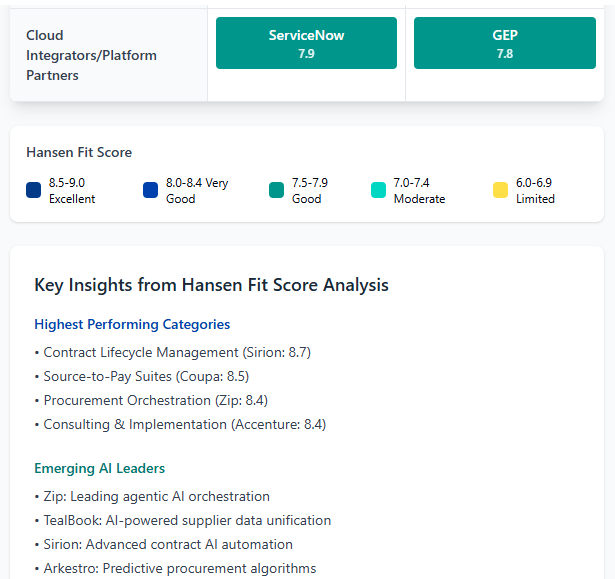Click the GEP 7.8 score card
The height and width of the screenshot is (579, 615).
tap(504, 44)
